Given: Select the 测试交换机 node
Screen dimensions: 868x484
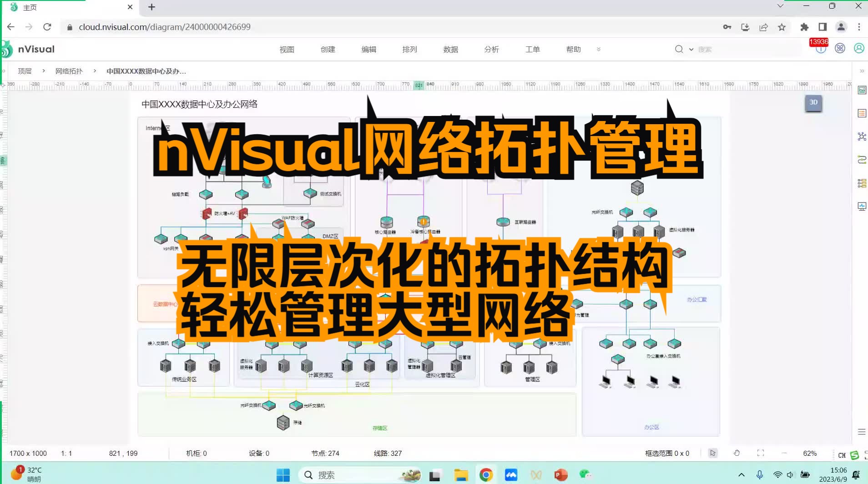Looking at the screenshot, I should tap(310, 193).
